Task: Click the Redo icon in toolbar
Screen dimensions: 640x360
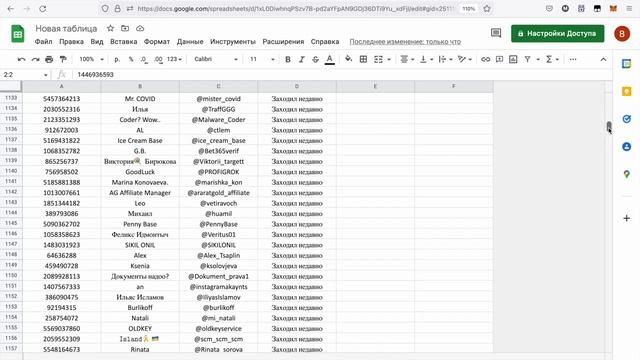Action: click(36, 60)
